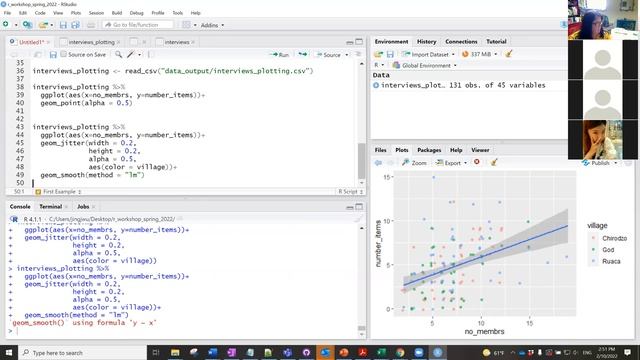Open the Tools menu
640x360 pixels.
(178, 13)
